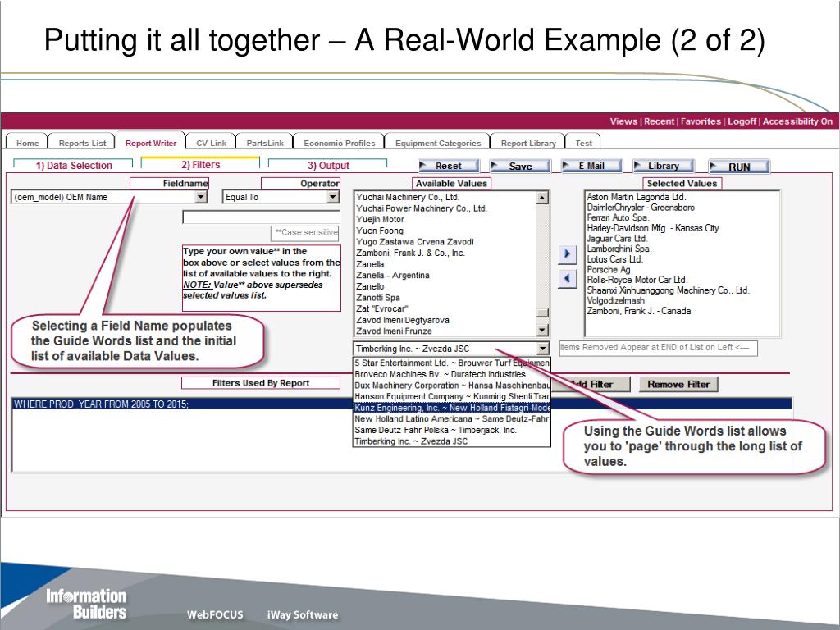840x630 pixels.
Task: Select Yuchai Machinery Co., Ltd. in Available Values
Action: click(x=408, y=197)
